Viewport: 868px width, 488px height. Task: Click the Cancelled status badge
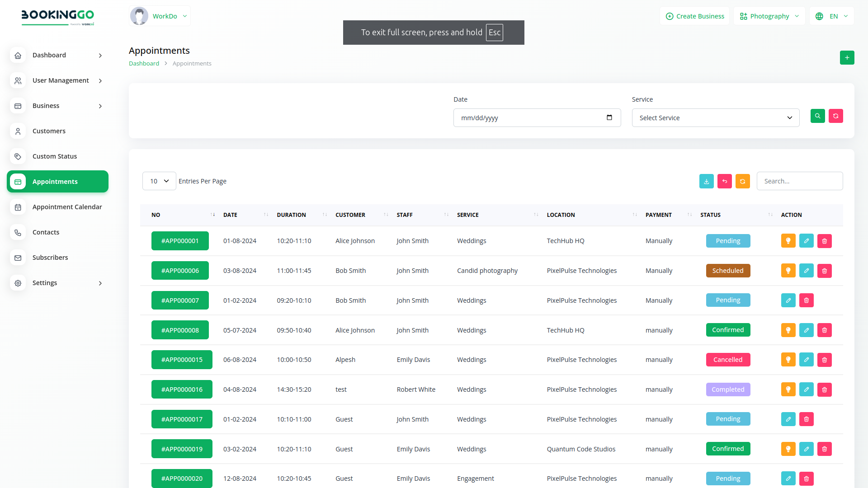pos(728,360)
